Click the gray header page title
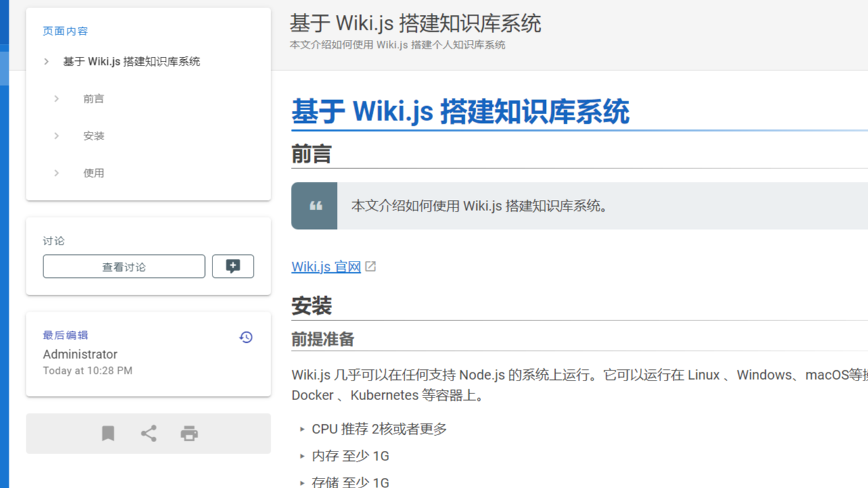The image size is (868, 488). tap(415, 23)
